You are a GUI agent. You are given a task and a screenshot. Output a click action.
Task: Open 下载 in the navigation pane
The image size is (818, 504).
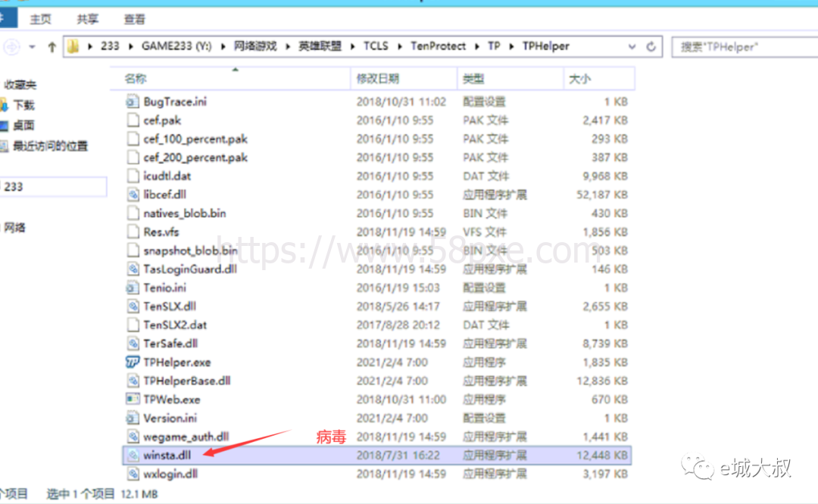pos(23,105)
